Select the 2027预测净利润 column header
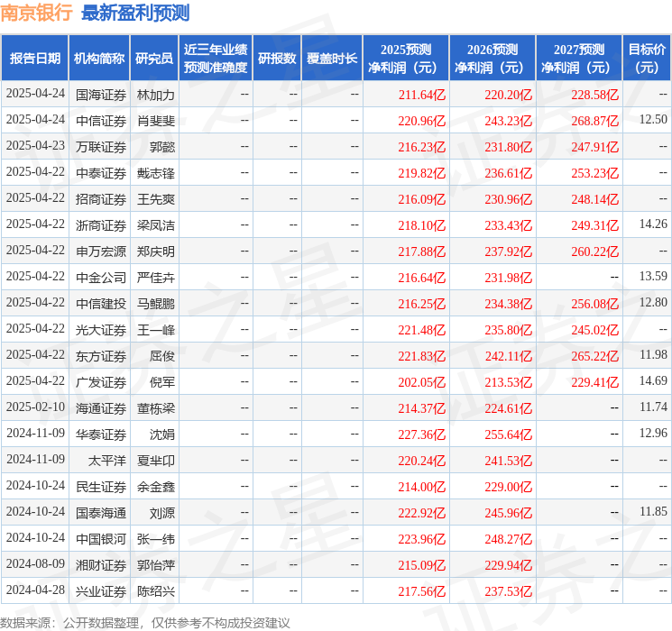The height and width of the screenshot is (631, 672). (x=579, y=58)
